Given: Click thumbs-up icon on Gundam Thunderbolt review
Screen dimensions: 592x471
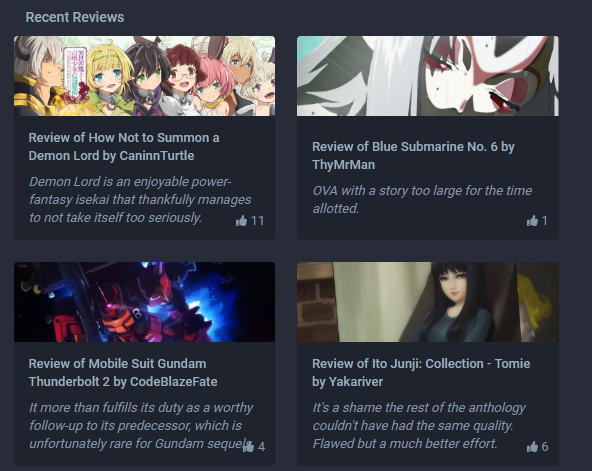Looking at the screenshot, I should click(x=248, y=446).
